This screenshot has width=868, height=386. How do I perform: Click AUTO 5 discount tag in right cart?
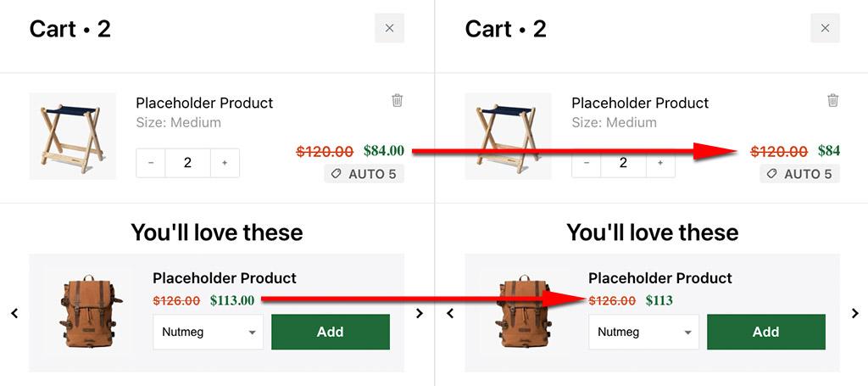[799, 174]
